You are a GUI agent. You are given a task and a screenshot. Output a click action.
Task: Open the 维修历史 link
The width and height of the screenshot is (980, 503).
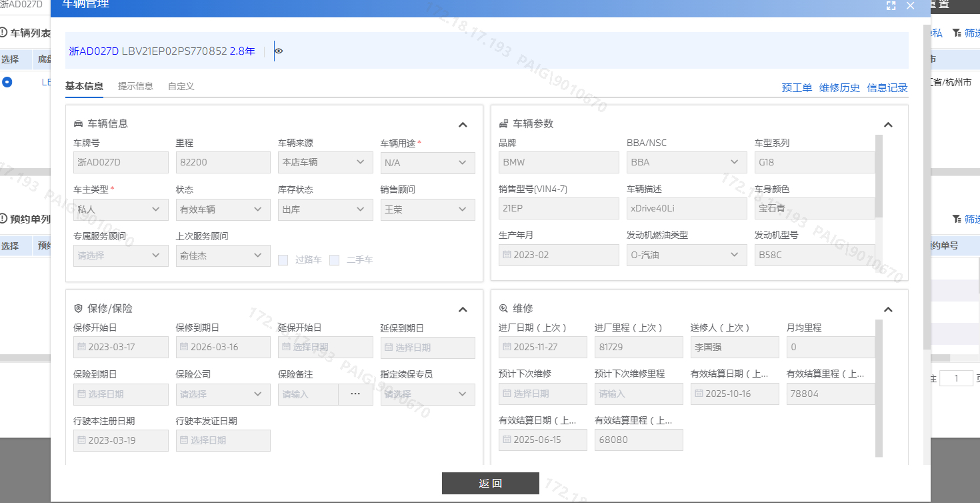coord(839,88)
